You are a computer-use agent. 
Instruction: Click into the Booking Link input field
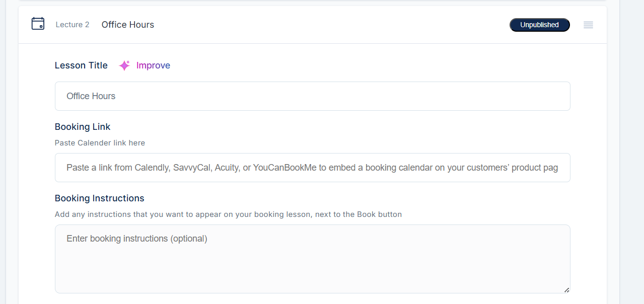tap(312, 168)
